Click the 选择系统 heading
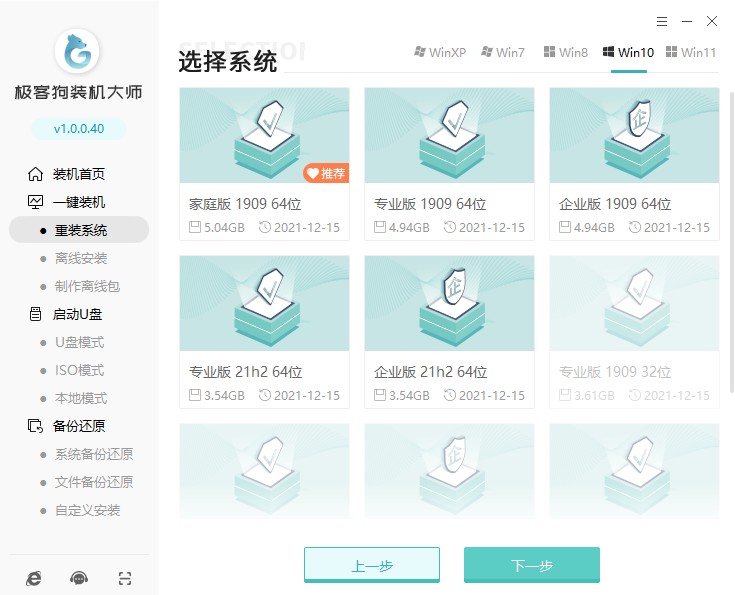The height and width of the screenshot is (595, 735). pos(228,61)
